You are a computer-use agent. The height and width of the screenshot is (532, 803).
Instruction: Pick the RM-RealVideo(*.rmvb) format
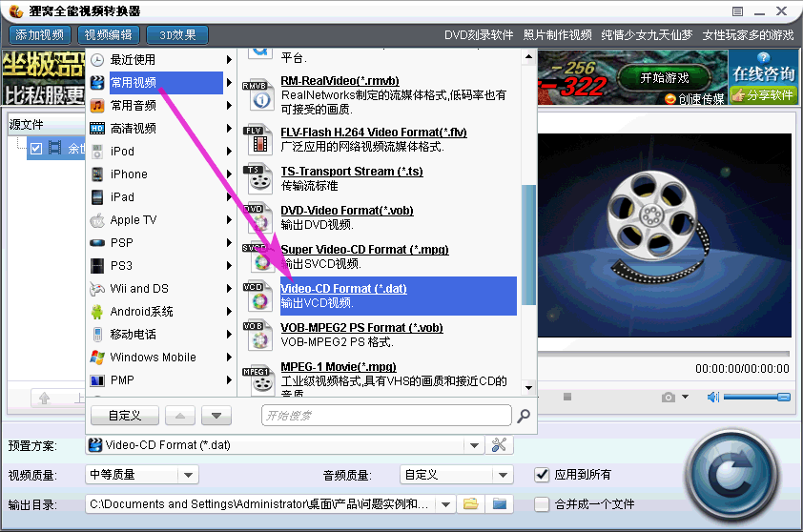tap(340, 81)
